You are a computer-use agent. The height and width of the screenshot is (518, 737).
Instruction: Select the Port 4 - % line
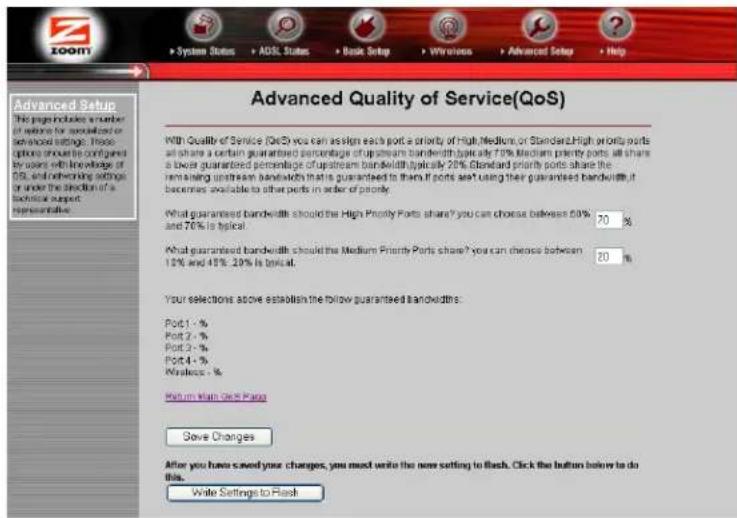(186, 360)
